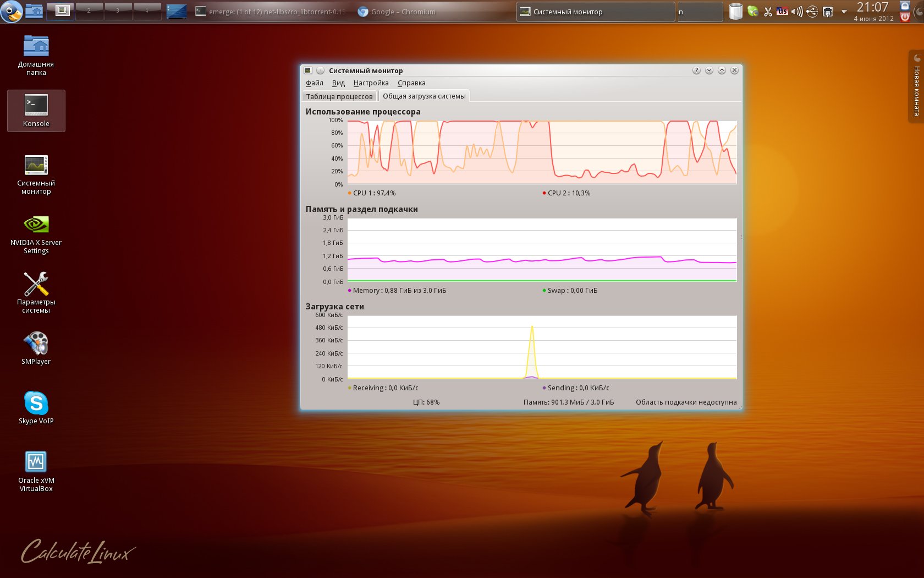The height and width of the screenshot is (578, 924).
Task: Click the Sending : 0,0 КиБ/с legend
Action: tap(576, 388)
